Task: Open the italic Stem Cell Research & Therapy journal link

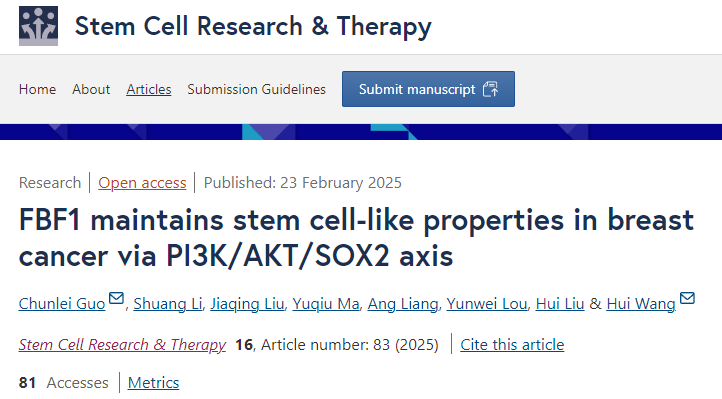Action: coord(122,345)
